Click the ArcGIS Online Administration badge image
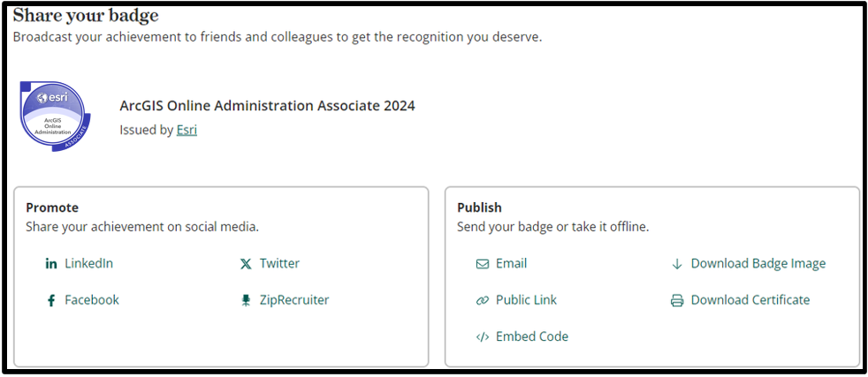Screen dimensions: 868x377 pos(55,116)
